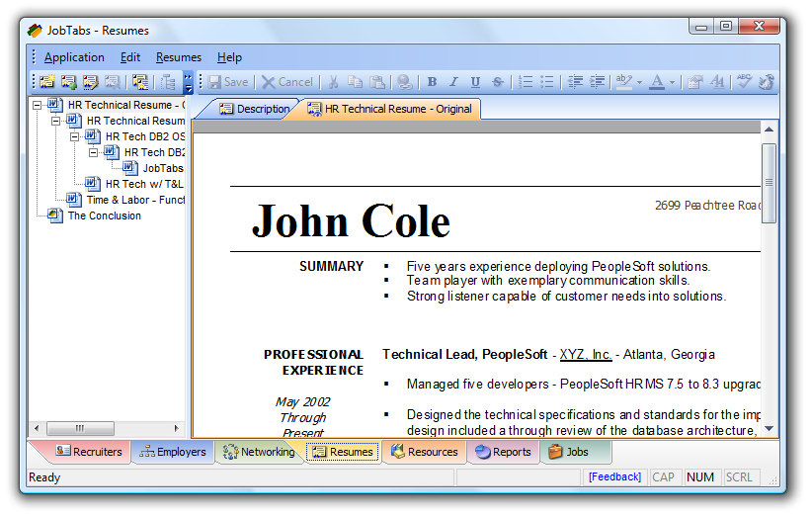The height and width of the screenshot is (518, 812).
Task: Click the rightmost toolbar icon after the spell check
Action: [766, 82]
